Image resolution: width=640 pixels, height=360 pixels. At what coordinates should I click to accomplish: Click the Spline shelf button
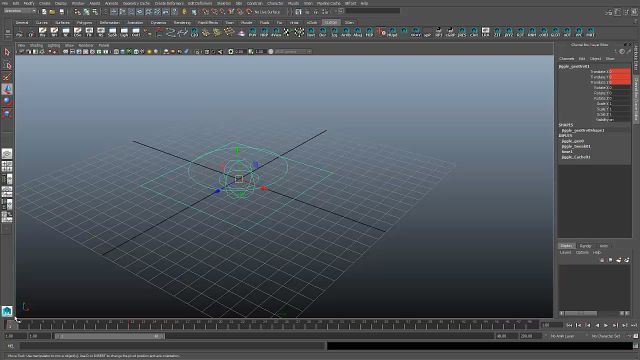pyautogui.click(x=113, y=32)
